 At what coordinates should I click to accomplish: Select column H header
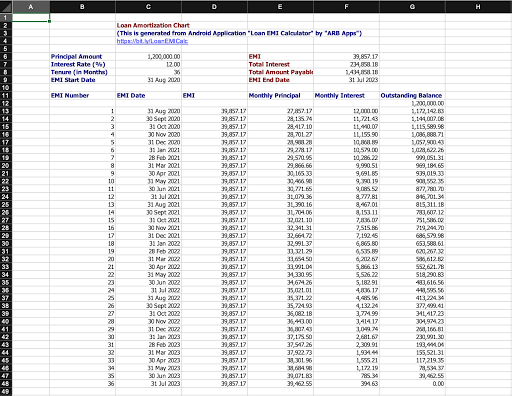478,7
